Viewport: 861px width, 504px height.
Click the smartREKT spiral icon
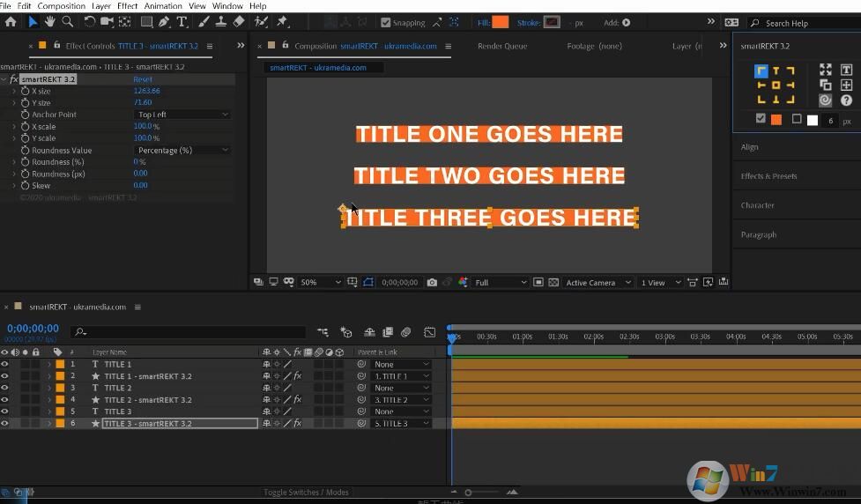click(x=826, y=100)
